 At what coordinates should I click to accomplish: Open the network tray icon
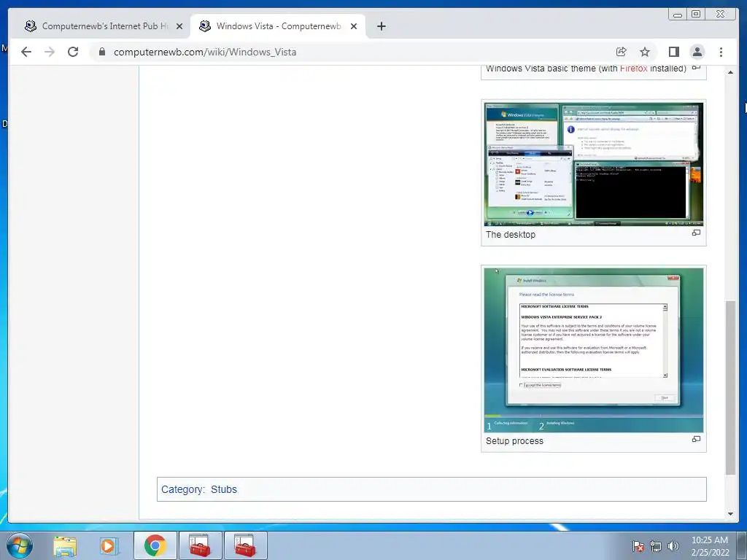tap(656, 546)
